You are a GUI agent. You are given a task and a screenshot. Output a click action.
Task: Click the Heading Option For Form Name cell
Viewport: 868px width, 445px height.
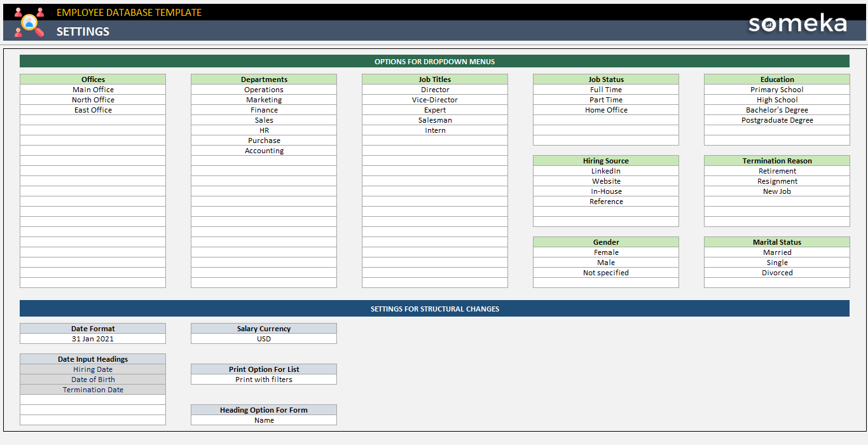(x=263, y=420)
